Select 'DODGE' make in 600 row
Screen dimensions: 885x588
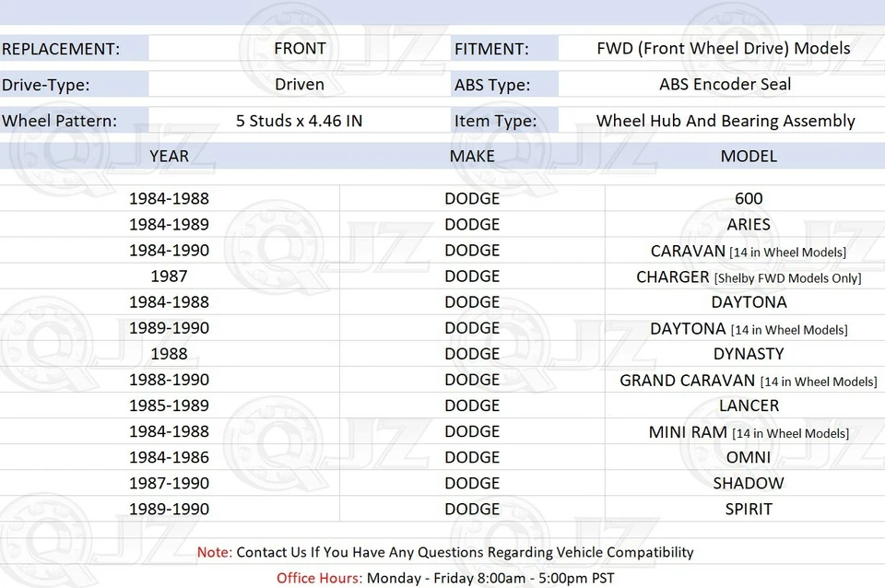(x=472, y=199)
